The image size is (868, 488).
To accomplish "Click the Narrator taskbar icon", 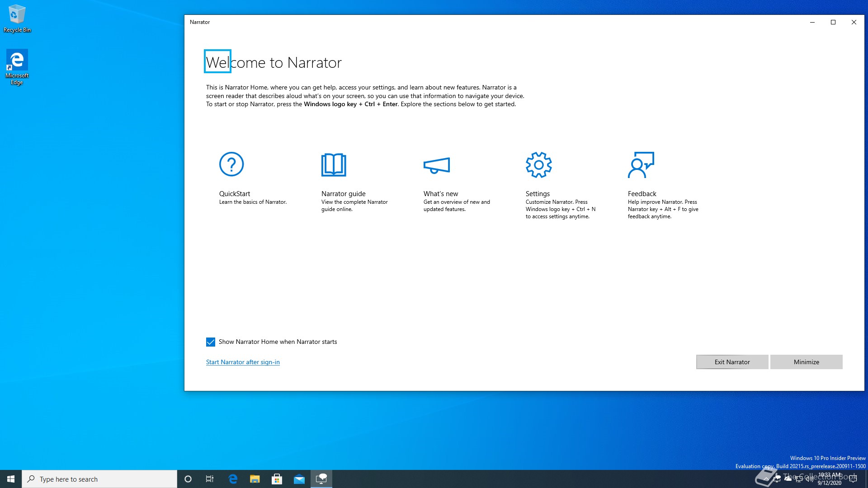I will tap(321, 479).
